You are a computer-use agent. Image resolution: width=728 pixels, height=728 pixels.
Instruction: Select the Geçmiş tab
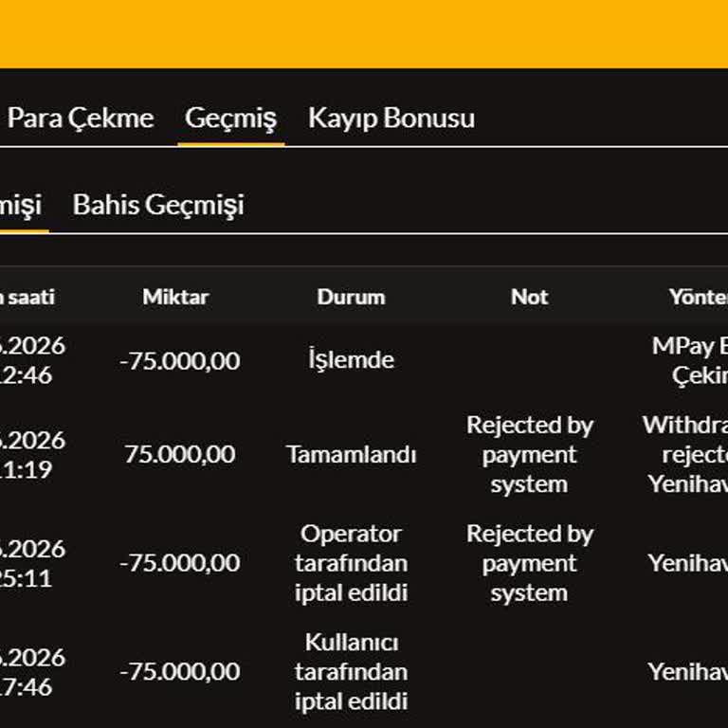230,118
